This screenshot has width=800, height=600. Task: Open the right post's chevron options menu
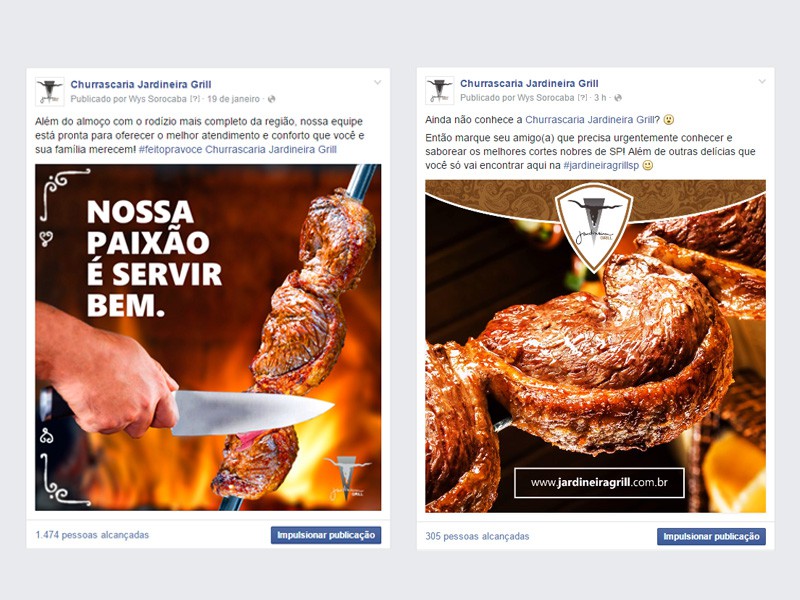(762, 81)
